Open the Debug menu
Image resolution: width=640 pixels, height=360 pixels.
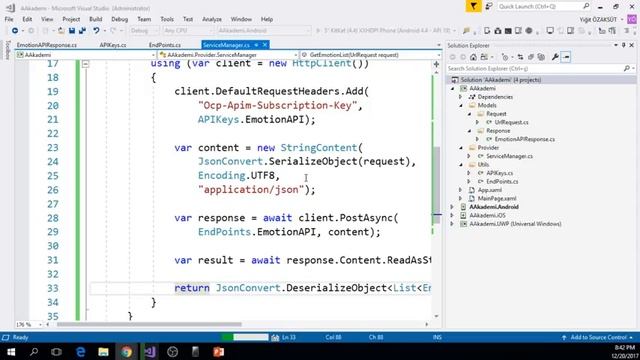[x=120, y=19]
